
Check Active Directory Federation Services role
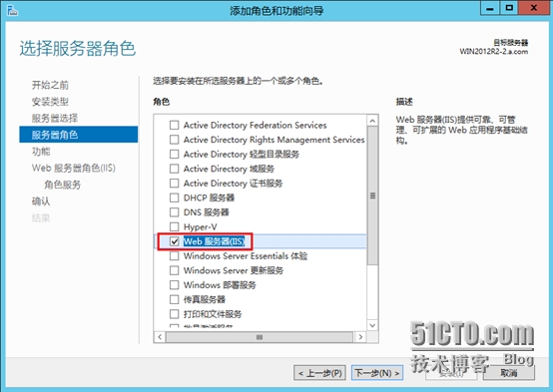click(175, 125)
